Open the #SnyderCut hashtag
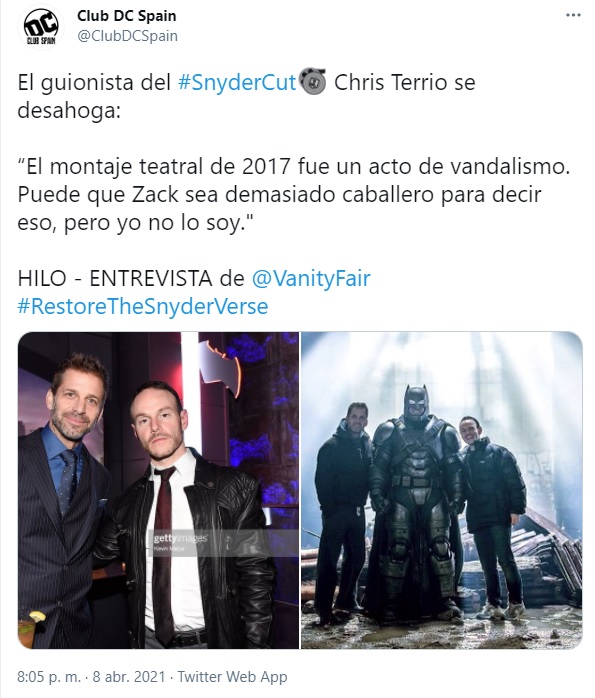The width and height of the screenshot is (595, 698). (x=237, y=82)
